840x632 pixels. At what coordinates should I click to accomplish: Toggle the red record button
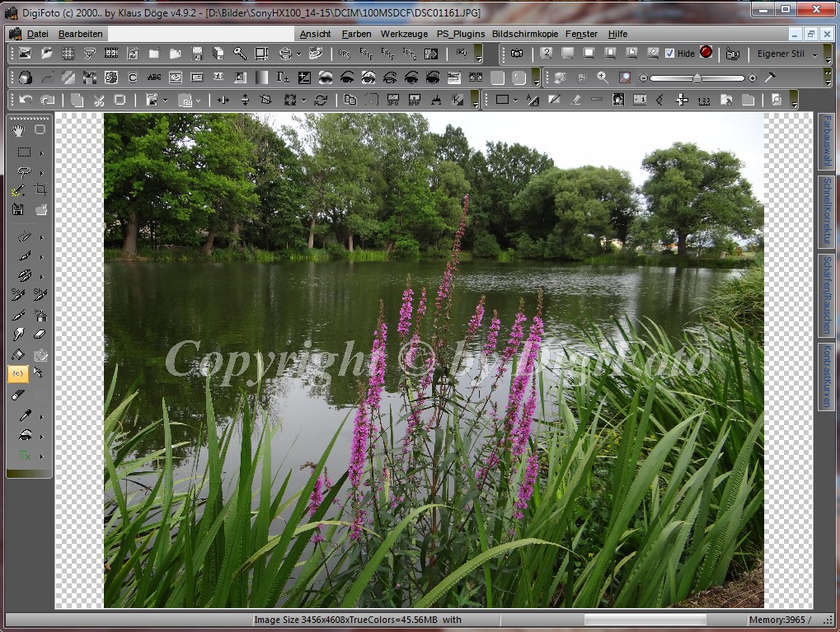(706, 53)
